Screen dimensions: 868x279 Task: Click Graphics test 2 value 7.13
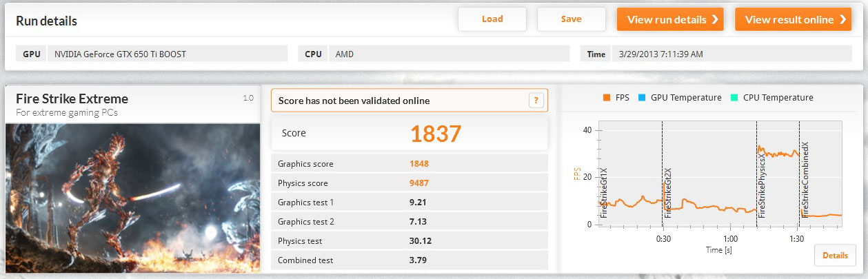coord(418,222)
